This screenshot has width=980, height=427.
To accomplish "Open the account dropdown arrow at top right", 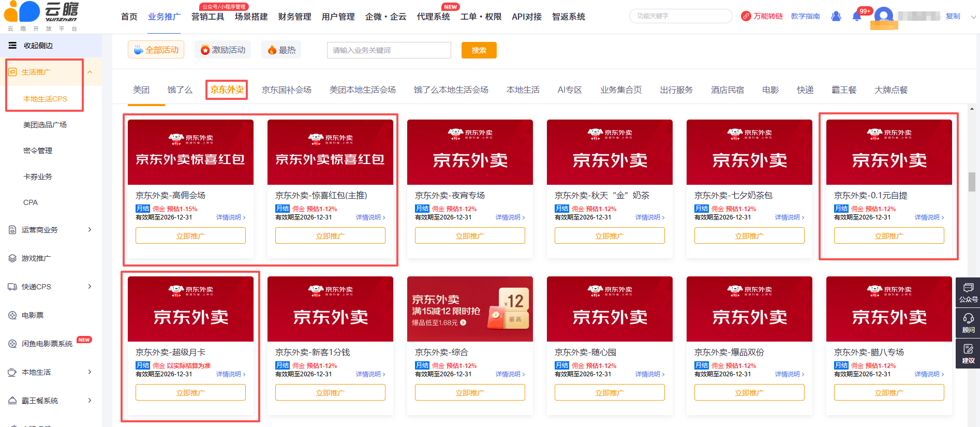I will click(x=973, y=17).
